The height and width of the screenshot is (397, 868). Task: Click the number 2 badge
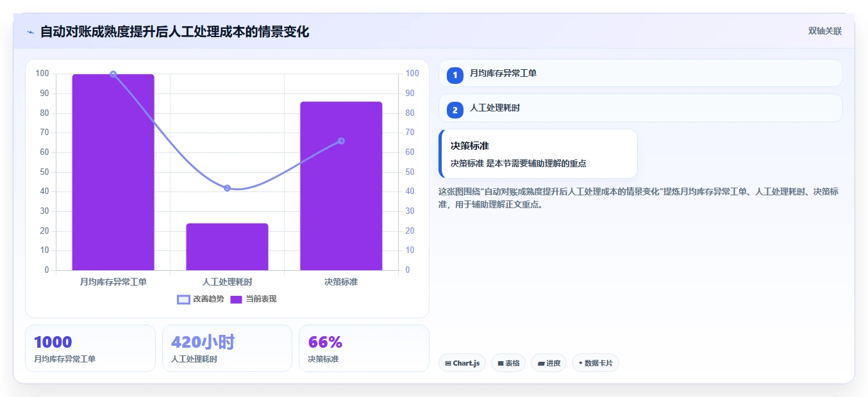coord(455,110)
